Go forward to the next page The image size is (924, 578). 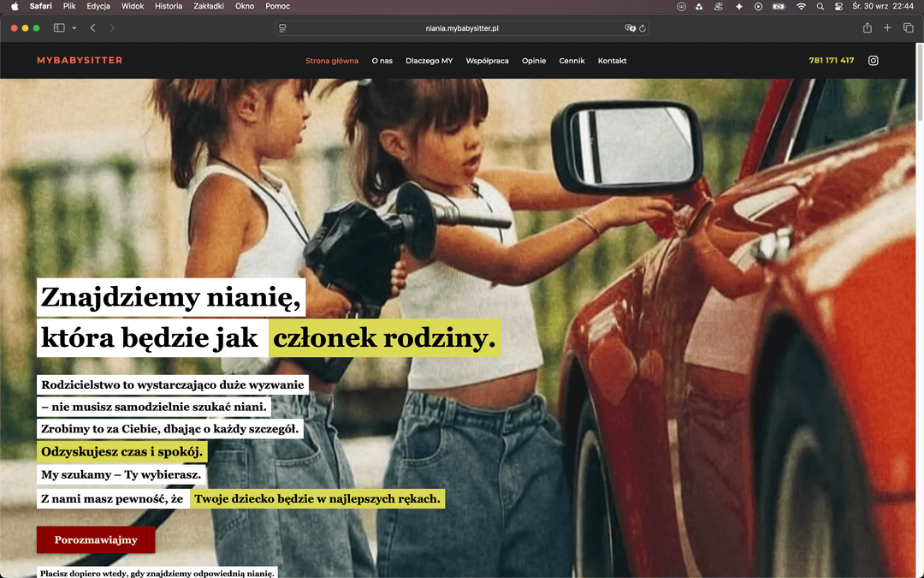click(x=112, y=27)
